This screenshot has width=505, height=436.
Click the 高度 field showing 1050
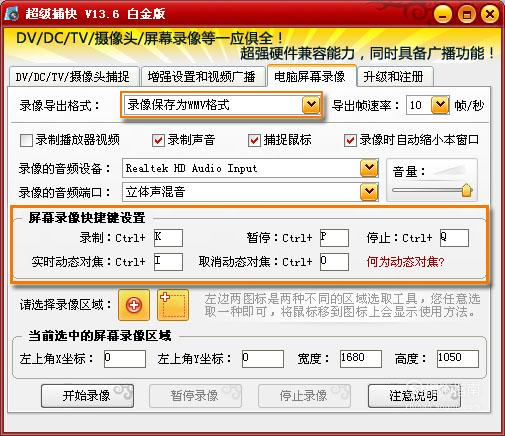[458, 359]
